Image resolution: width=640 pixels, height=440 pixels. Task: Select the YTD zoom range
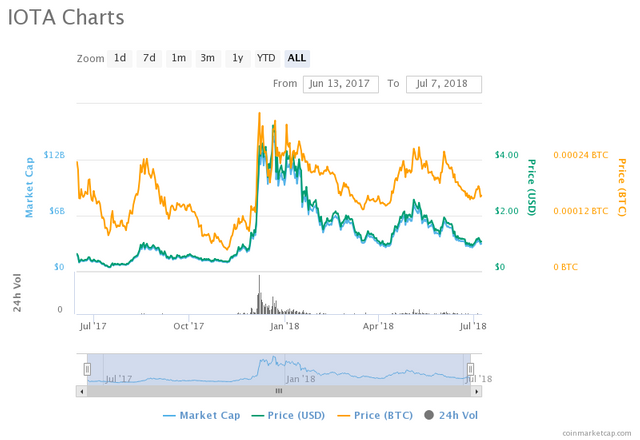(x=266, y=58)
